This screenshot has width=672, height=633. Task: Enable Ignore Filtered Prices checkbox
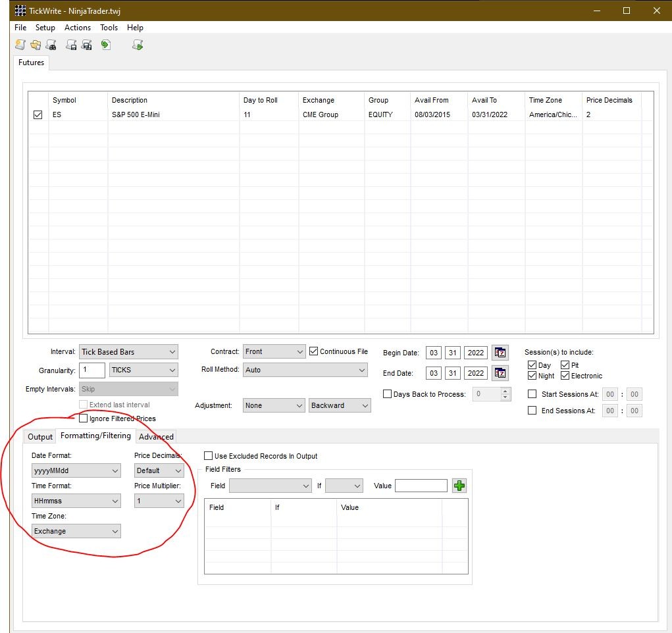pos(84,418)
